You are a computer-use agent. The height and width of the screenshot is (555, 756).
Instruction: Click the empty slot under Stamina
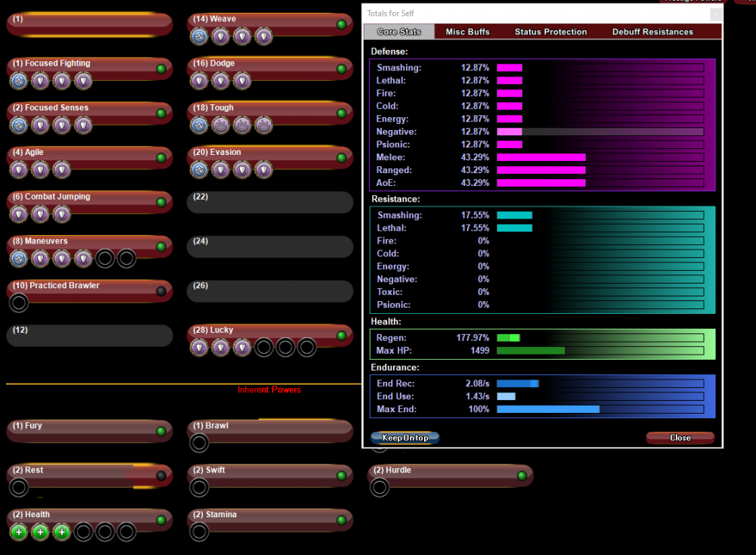[199, 532]
